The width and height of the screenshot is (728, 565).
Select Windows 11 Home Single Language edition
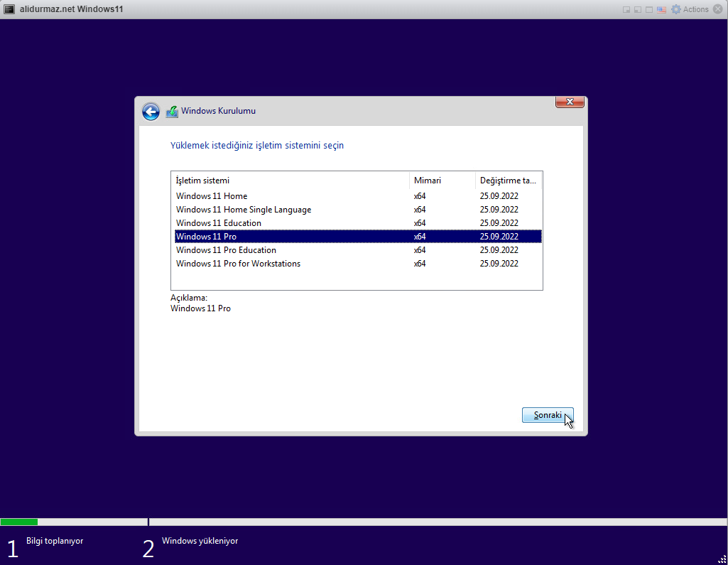point(243,209)
